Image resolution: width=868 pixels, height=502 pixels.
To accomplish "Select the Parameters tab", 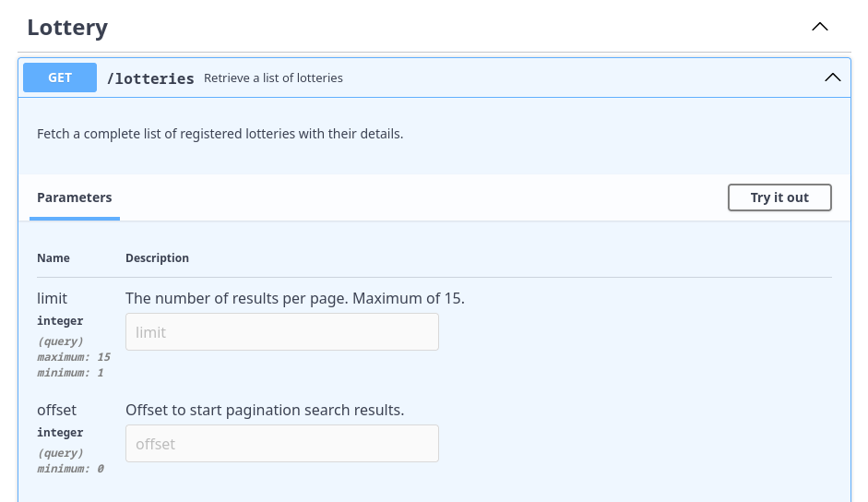I will (x=74, y=197).
